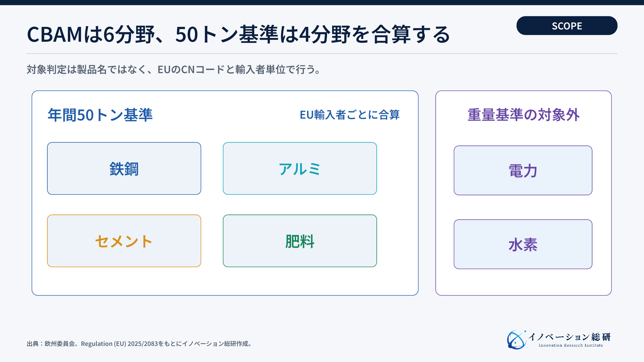
Task: Click the EU輸入者ごとに合算 label
Action: (350, 115)
